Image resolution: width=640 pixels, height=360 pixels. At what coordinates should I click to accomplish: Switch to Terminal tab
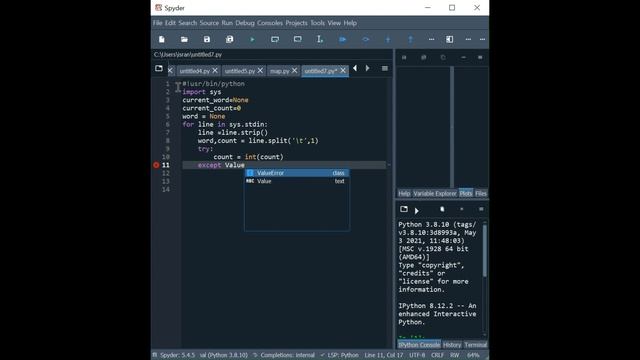(x=476, y=345)
